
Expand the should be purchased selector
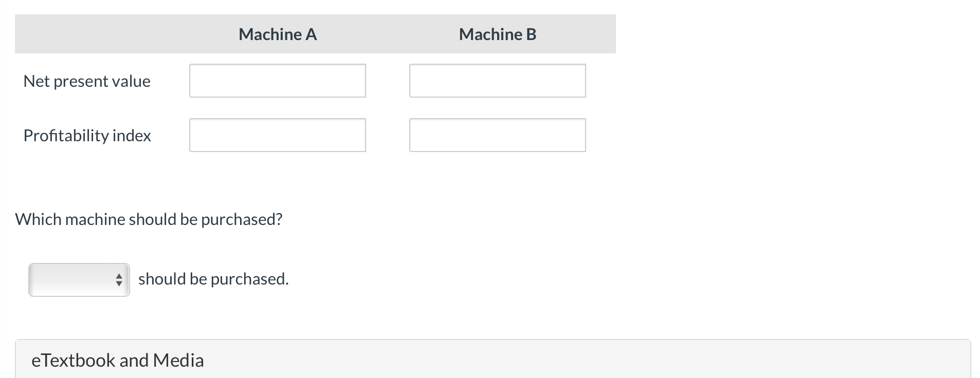(78, 279)
